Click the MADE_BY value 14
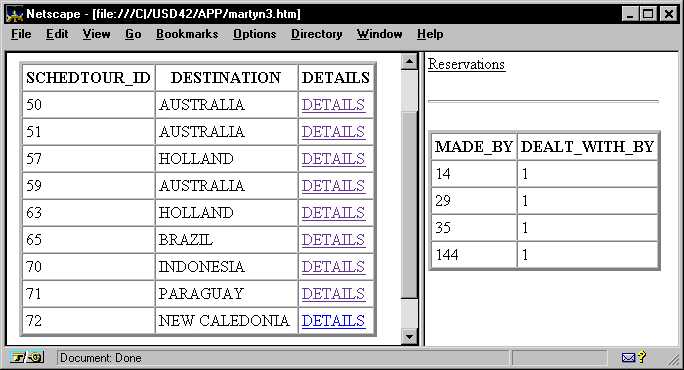This screenshot has width=684, height=370. pos(474,174)
